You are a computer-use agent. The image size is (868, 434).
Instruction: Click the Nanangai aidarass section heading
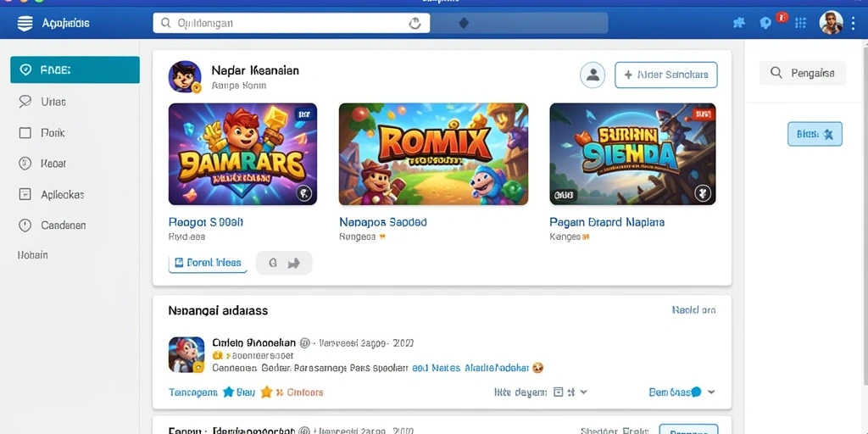[218, 310]
